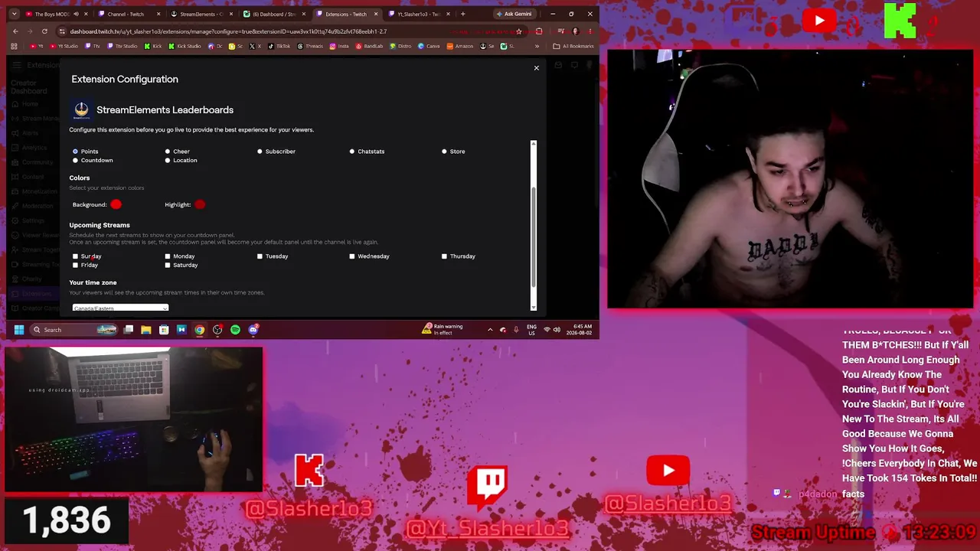Choose the Location radio option
The image size is (980, 551).
click(167, 161)
